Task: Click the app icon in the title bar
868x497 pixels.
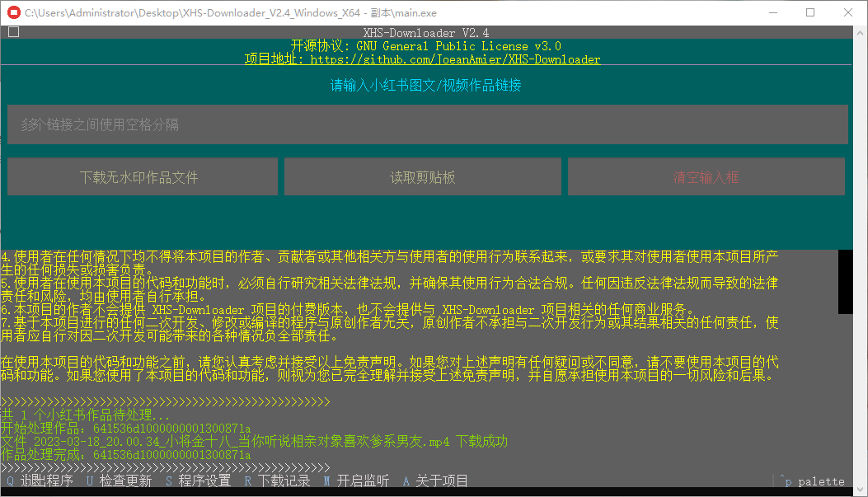Action: click(x=13, y=12)
